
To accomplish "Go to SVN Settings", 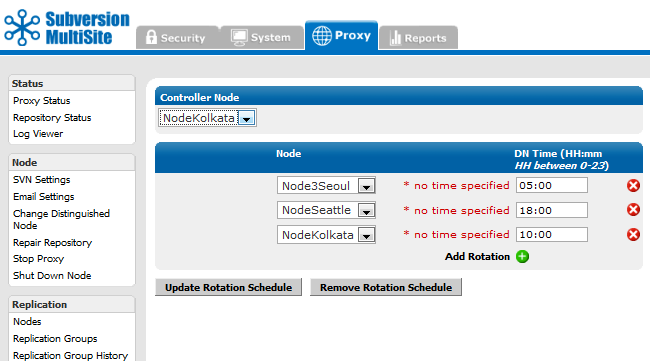I will point(41,180).
